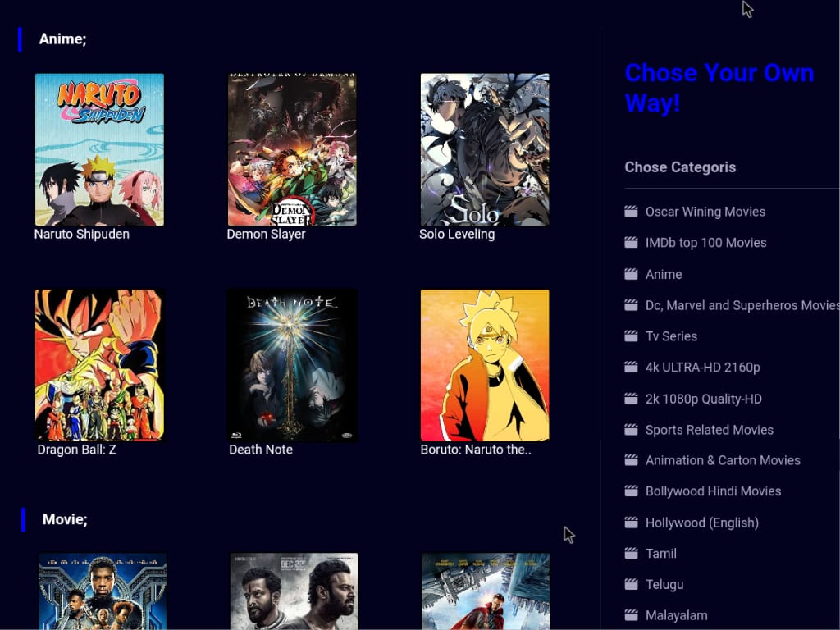Open Dc, Marvel and Superheros Movies category
840x630 pixels.
coord(742,305)
